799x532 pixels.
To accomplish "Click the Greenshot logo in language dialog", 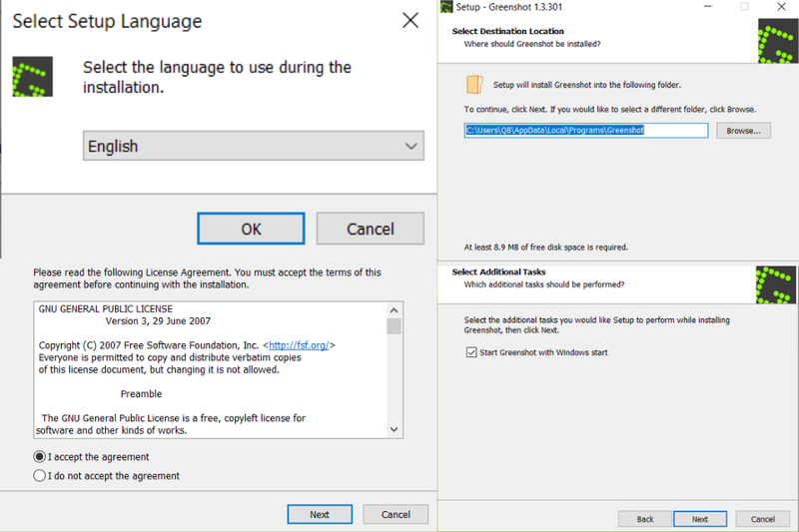I will click(33, 77).
